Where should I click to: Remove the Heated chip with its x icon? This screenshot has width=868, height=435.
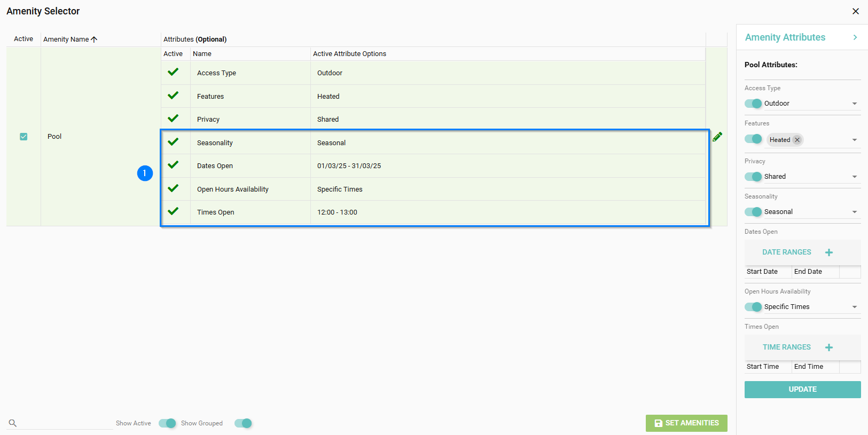tap(797, 140)
